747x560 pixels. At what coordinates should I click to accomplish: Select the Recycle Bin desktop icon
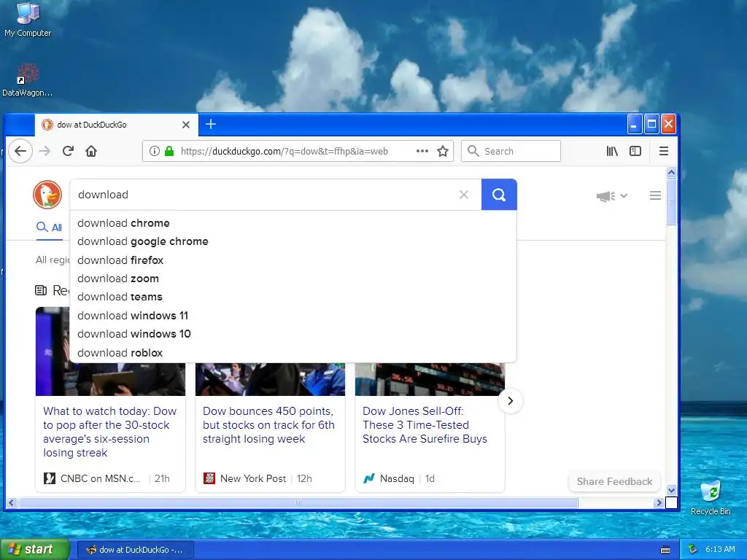coord(711,497)
